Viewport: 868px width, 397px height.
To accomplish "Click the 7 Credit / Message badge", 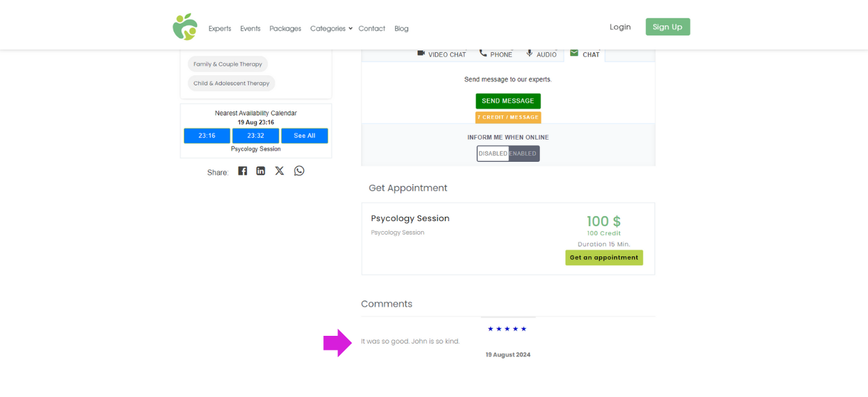I will (x=508, y=117).
